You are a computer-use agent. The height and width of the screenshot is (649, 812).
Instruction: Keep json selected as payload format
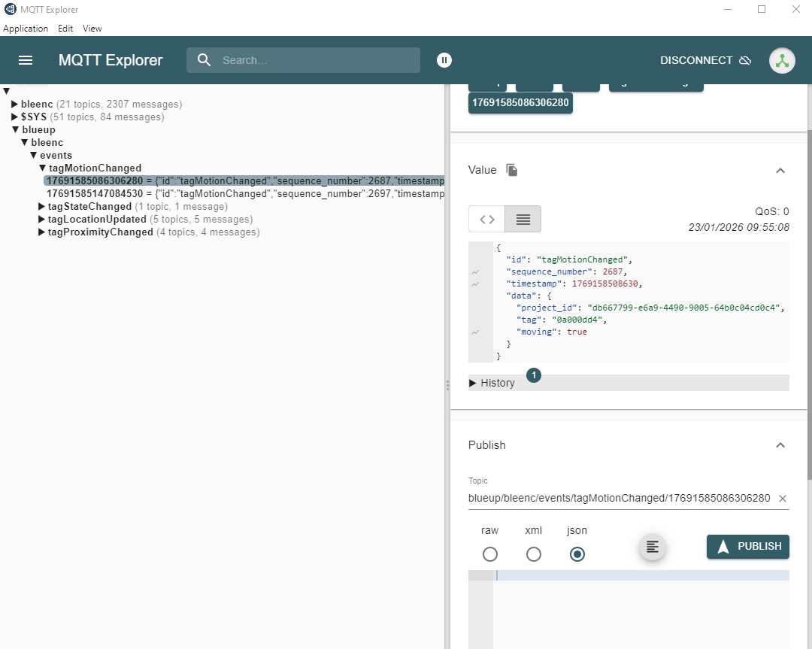coord(577,554)
